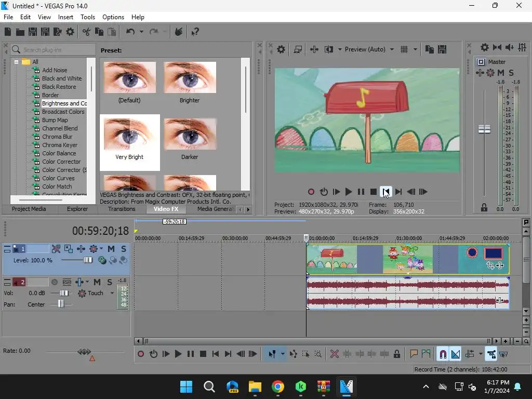Select the Zoom edit tool

click(x=318, y=354)
